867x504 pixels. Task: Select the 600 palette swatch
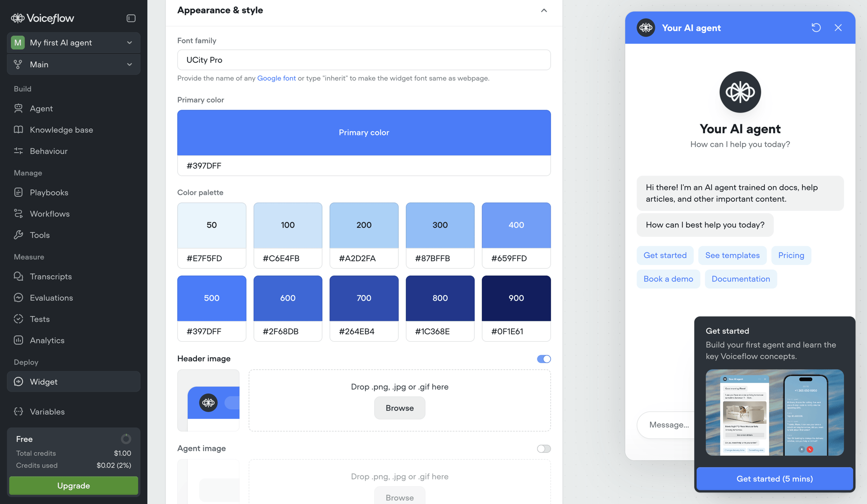click(x=288, y=298)
